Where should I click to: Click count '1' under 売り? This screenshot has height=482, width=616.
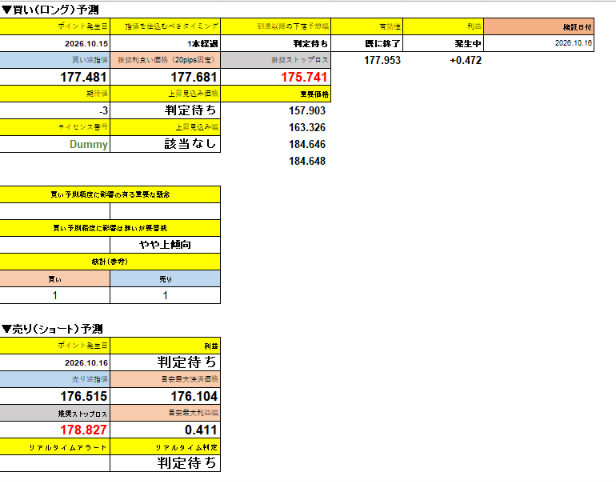tap(165, 295)
